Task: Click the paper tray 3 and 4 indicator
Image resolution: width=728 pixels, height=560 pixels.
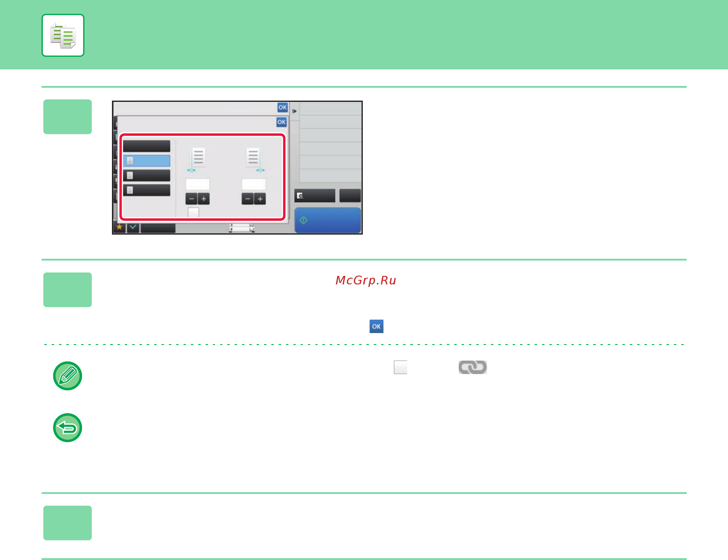Action: tap(242, 228)
